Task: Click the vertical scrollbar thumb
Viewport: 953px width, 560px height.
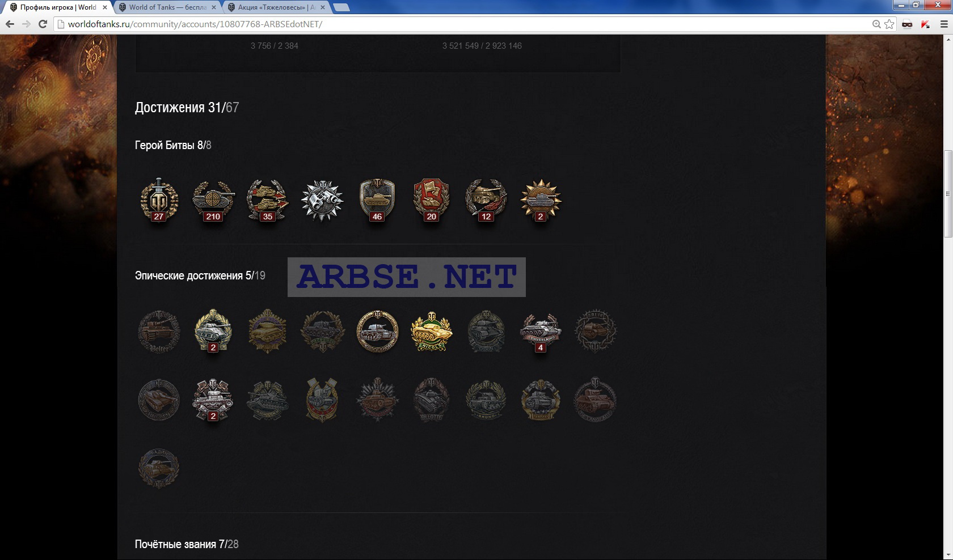Action: 948,194
